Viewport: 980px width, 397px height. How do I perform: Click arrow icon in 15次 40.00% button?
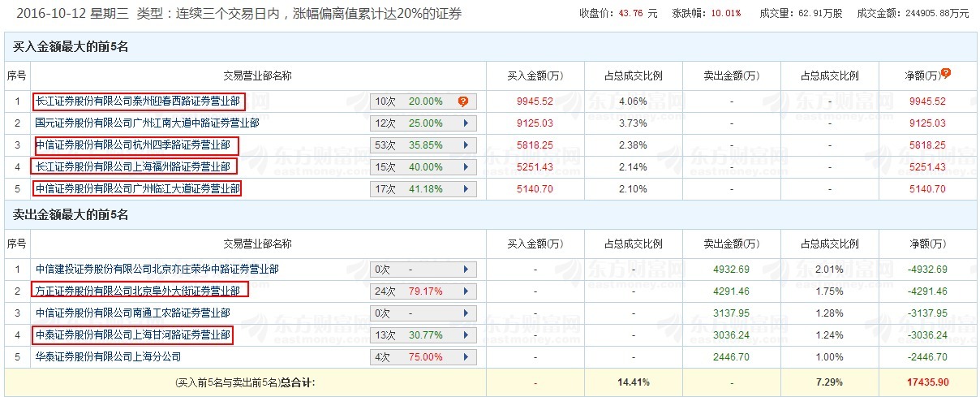(466, 167)
